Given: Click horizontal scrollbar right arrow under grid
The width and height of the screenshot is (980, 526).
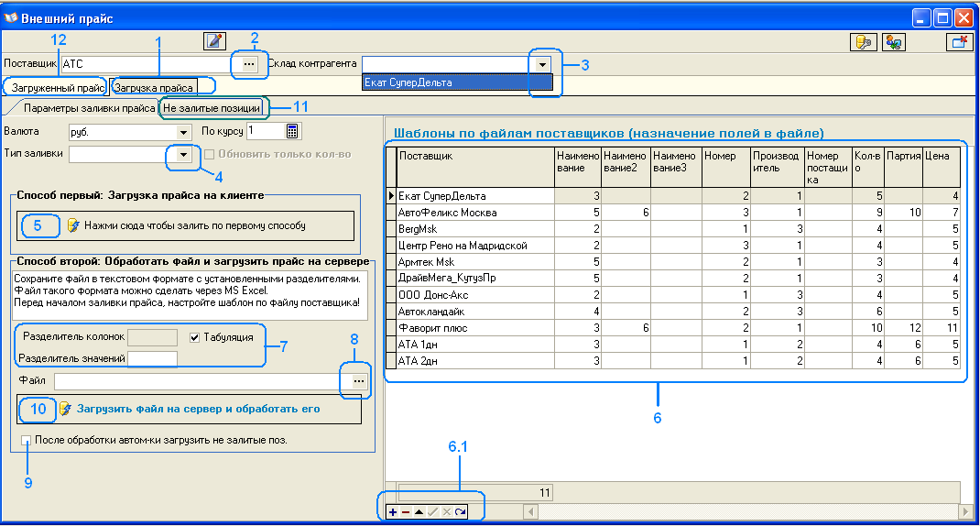Looking at the screenshot, I should click(x=966, y=511).
